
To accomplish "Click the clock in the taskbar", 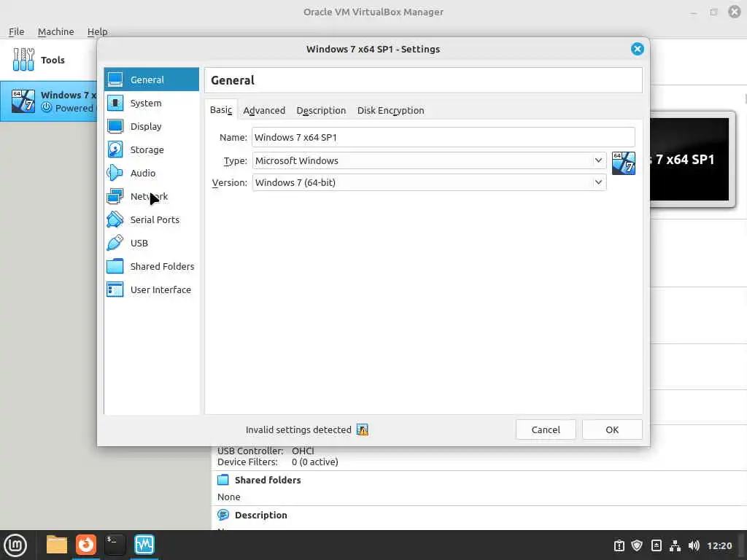I will [719, 545].
